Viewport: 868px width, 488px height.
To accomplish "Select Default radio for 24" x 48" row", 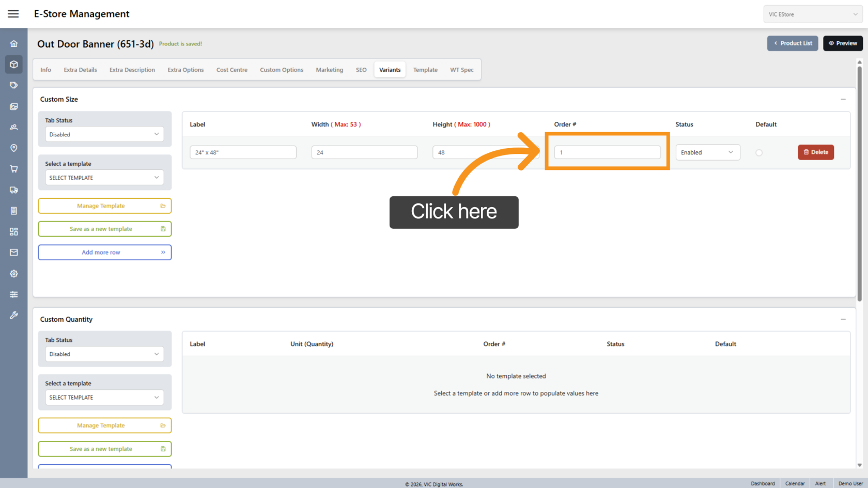I will click(x=758, y=153).
